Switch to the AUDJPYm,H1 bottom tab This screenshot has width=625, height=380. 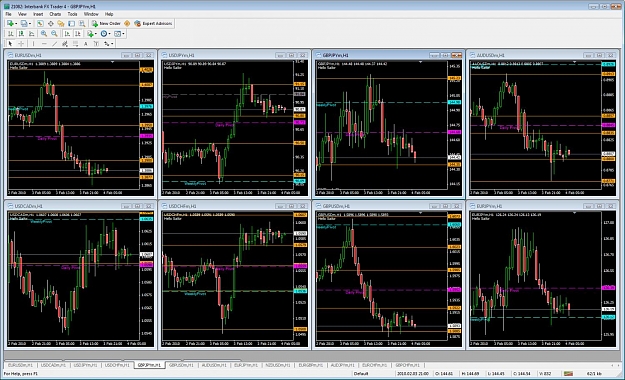click(342, 365)
